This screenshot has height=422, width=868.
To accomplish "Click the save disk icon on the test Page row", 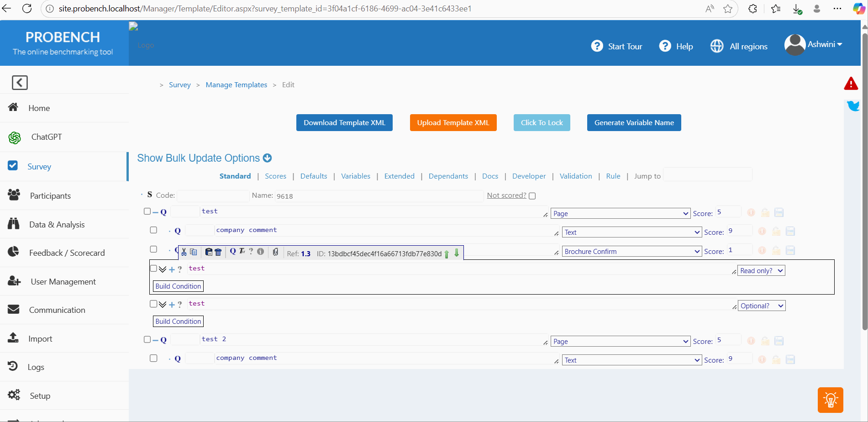I will (779, 212).
